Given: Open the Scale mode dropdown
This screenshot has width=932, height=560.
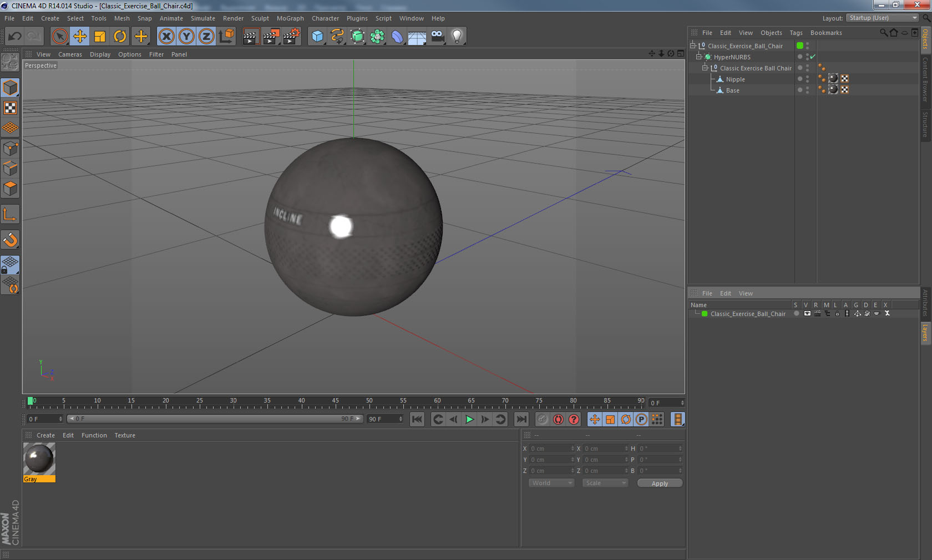Looking at the screenshot, I should tap(605, 483).
